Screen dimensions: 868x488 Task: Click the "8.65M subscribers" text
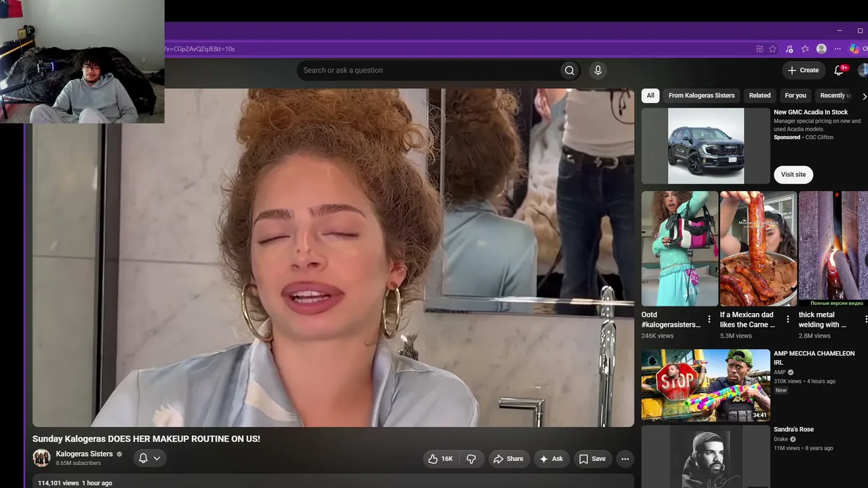78,464
